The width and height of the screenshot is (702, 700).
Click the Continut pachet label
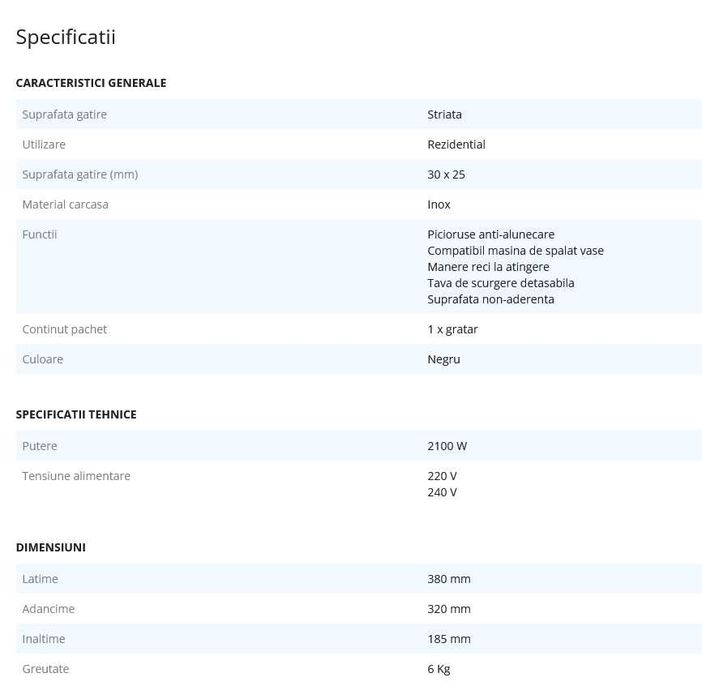pos(64,330)
